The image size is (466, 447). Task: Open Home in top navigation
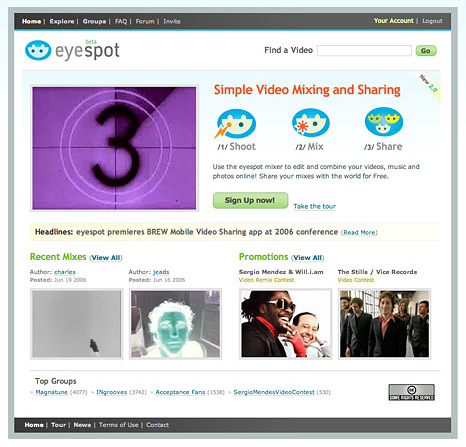pos(31,21)
